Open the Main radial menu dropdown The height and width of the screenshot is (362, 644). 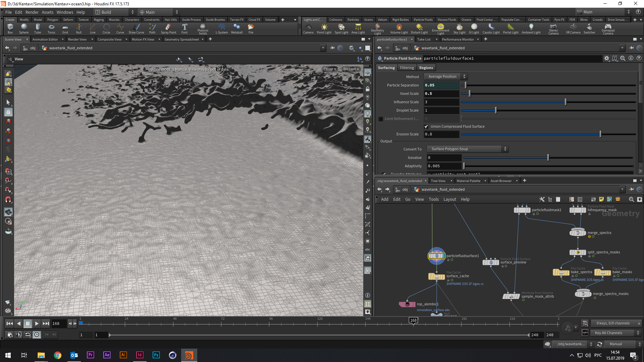pyautogui.click(x=158, y=12)
